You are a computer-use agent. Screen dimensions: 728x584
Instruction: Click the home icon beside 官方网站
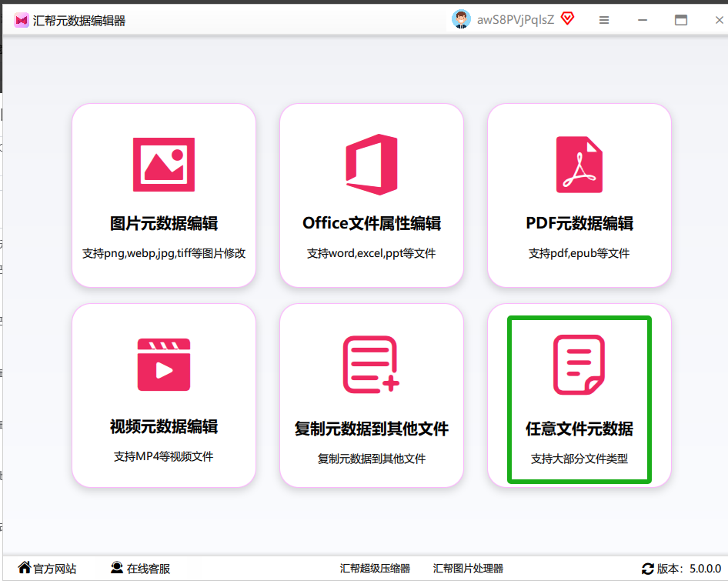tap(25, 567)
